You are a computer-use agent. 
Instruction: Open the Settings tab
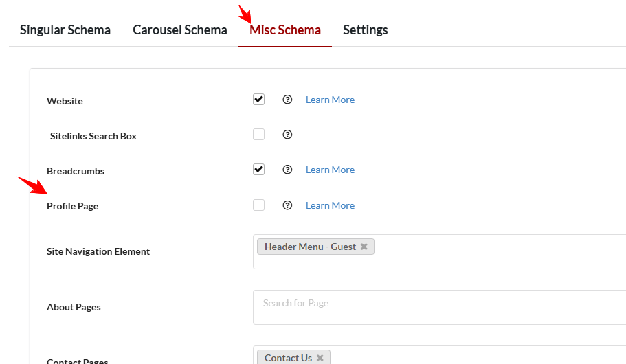coord(366,30)
